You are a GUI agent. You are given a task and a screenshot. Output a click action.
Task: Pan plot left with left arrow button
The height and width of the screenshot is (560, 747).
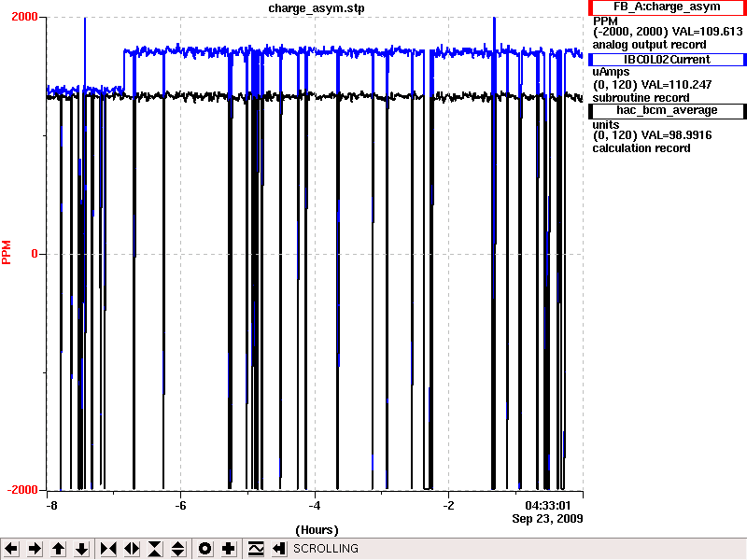click(11, 549)
